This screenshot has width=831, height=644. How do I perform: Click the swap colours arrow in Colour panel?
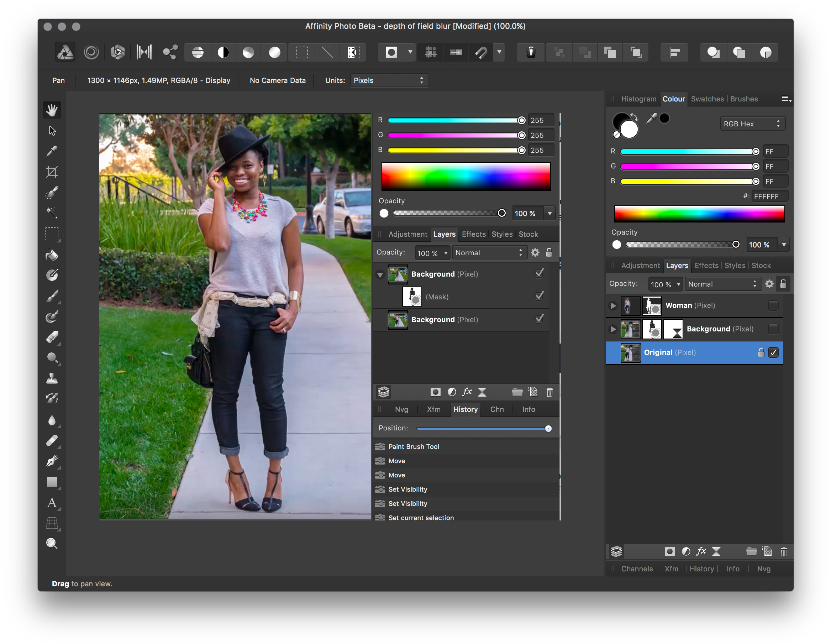(634, 116)
